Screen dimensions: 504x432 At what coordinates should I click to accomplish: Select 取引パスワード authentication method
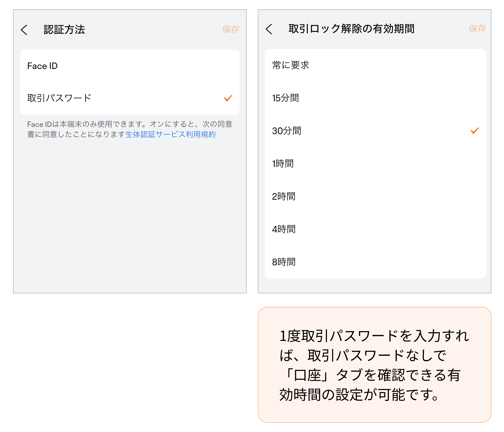pos(59,98)
